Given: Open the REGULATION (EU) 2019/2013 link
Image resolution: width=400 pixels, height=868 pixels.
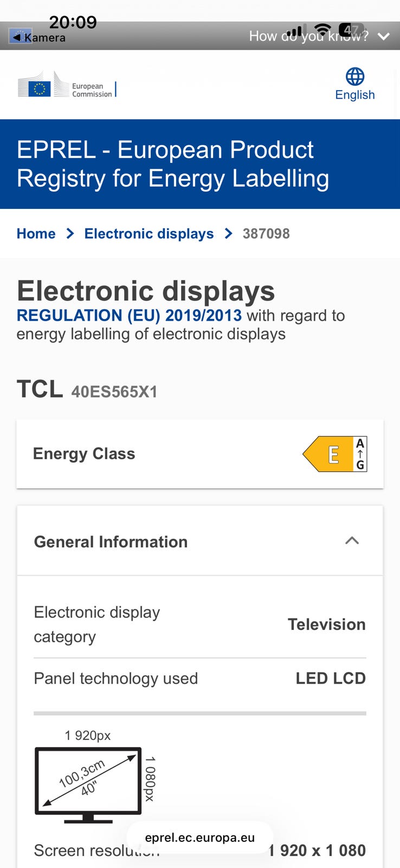Looking at the screenshot, I should point(129,315).
